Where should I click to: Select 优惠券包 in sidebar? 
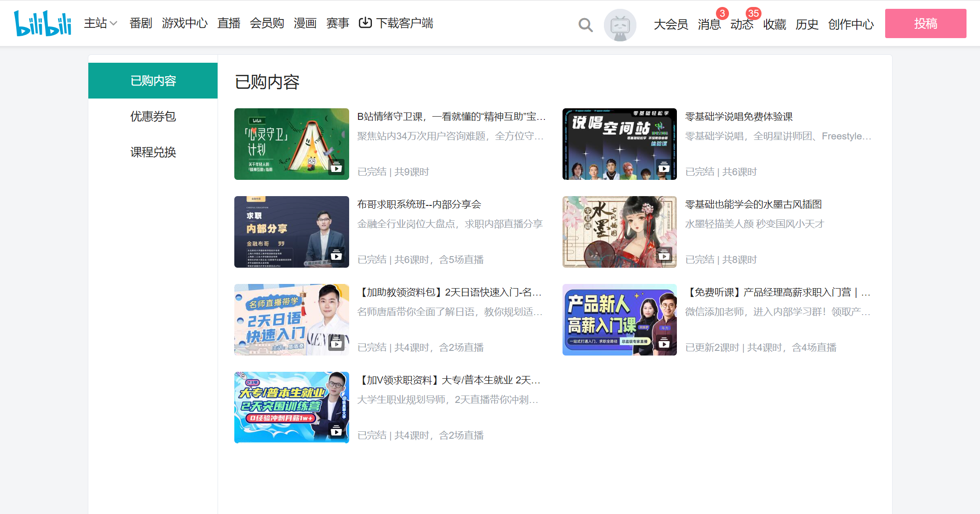[153, 116]
